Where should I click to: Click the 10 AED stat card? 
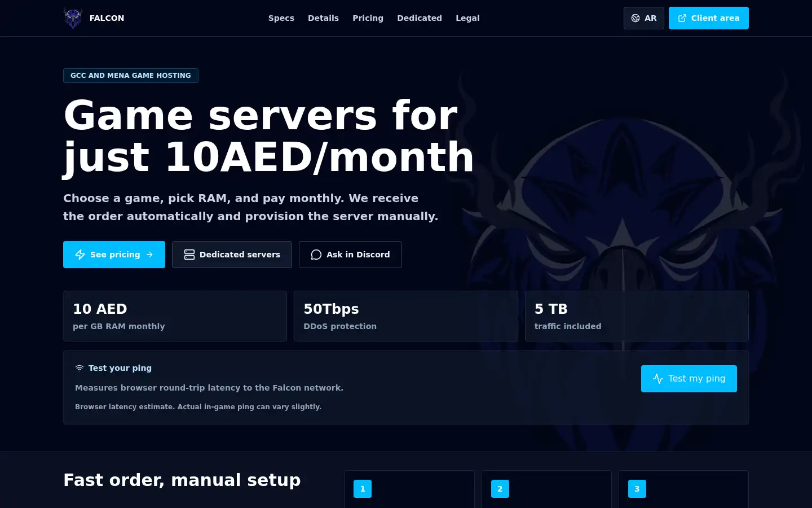click(x=175, y=316)
